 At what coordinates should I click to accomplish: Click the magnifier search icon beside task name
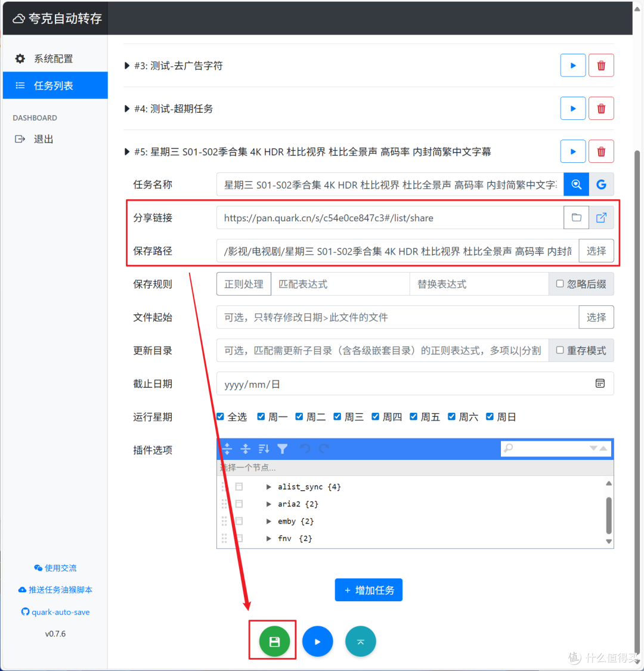[576, 184]
